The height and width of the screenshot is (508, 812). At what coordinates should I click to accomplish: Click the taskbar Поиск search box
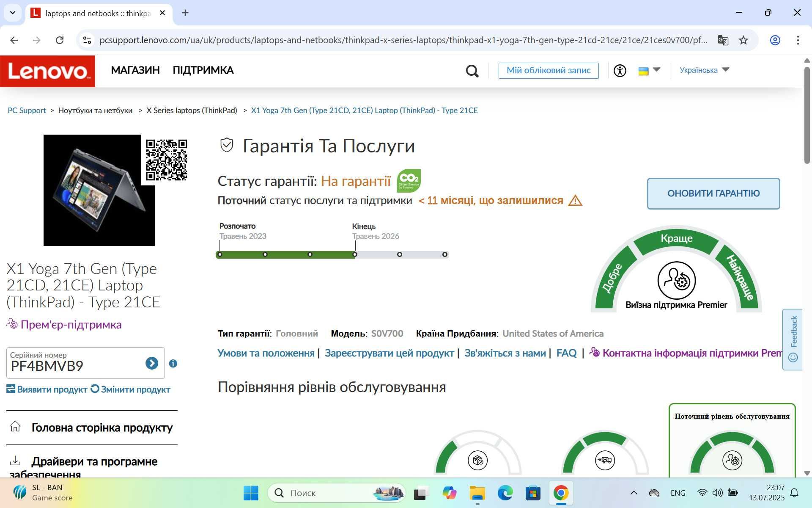pyautogui.click(x=337, y=493)
